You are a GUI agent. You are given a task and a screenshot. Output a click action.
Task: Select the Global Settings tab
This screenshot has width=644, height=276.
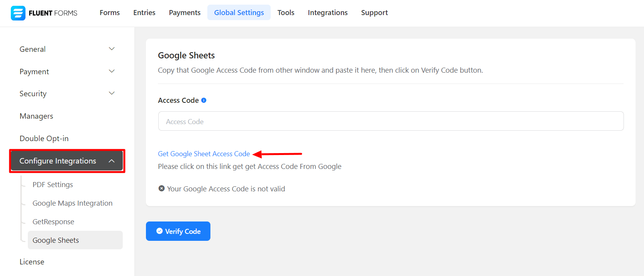239,13
